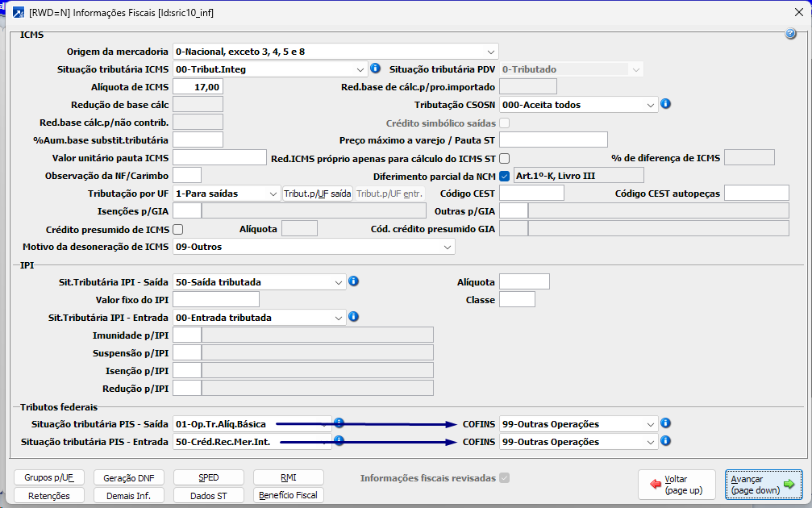812x508 pixels.
Task: Go back with Voltar (page up)
Action: pyautogui.click(x=677, y=485)
